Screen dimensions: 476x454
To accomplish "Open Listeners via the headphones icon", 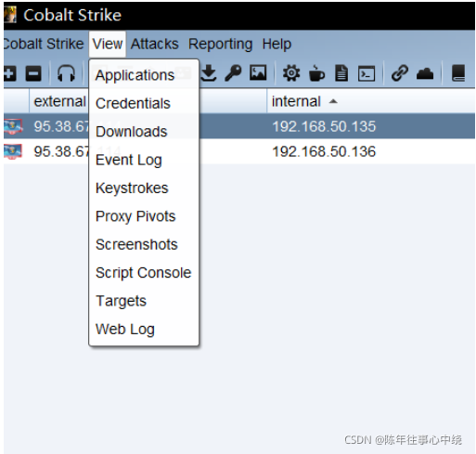I will click(66, 73).
